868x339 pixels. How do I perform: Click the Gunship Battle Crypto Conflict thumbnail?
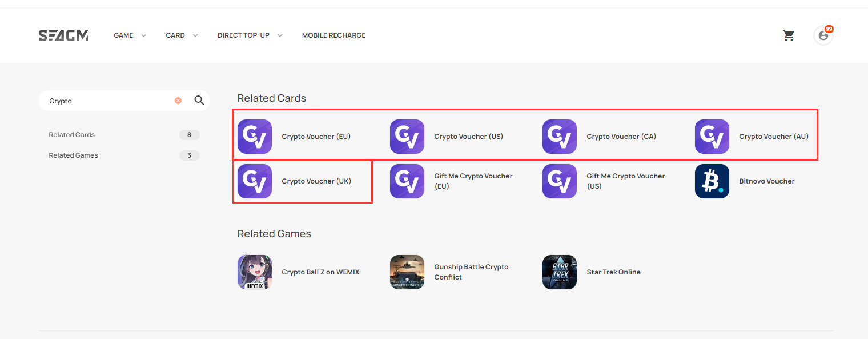(407, 272)
